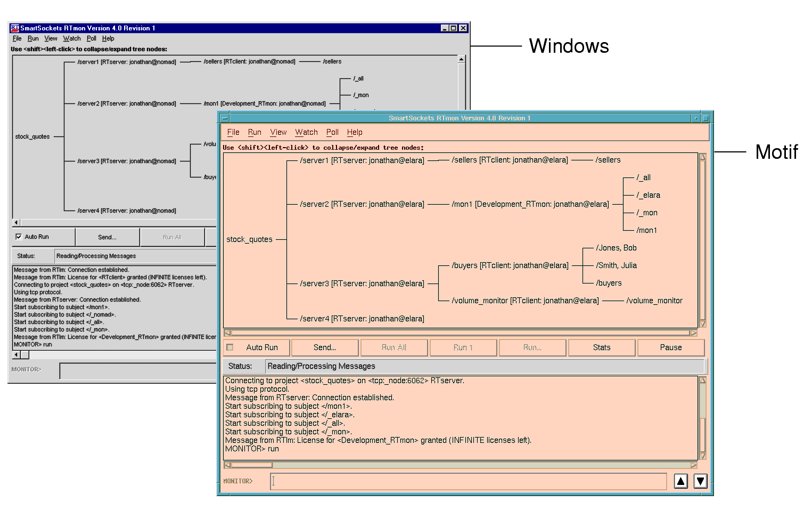Toggle Auto Run checkbox in Motif window
Screen dimensions: 812x510
[x=230, y=347]
